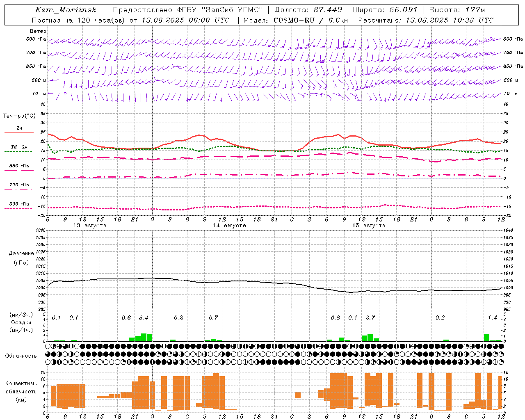The width and height of the screenshot is (525, 420).
Task: Click the 14 августа date label
Action: click(229, 226)
